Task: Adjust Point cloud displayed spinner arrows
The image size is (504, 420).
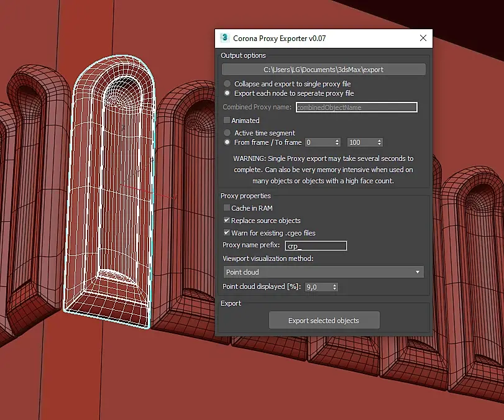Action: point(334,287)
